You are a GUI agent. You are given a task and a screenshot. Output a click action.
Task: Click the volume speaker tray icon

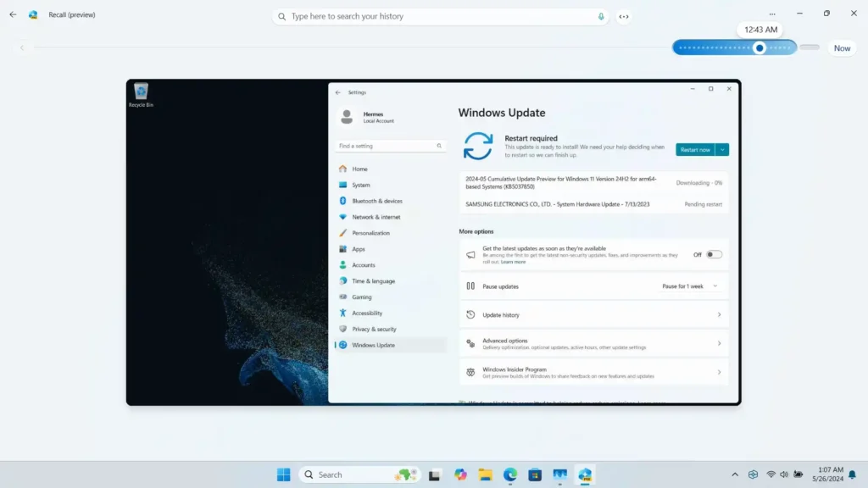[784, 474]
